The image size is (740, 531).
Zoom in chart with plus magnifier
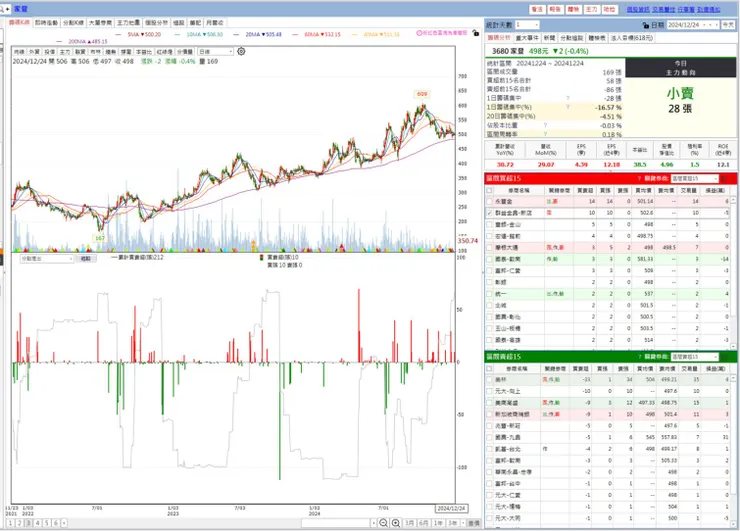(x=396, y=523)
